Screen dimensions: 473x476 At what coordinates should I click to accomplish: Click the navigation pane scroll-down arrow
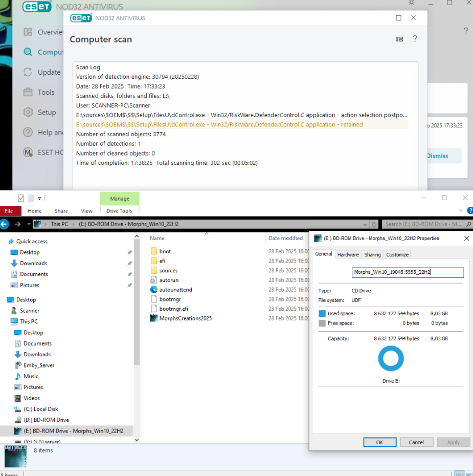coord(137,440)
